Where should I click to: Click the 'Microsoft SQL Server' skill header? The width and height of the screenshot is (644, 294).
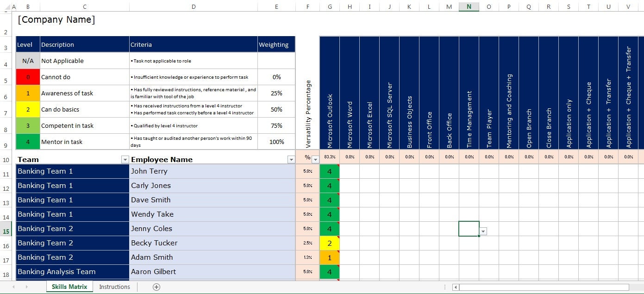(x=389, y=93)
